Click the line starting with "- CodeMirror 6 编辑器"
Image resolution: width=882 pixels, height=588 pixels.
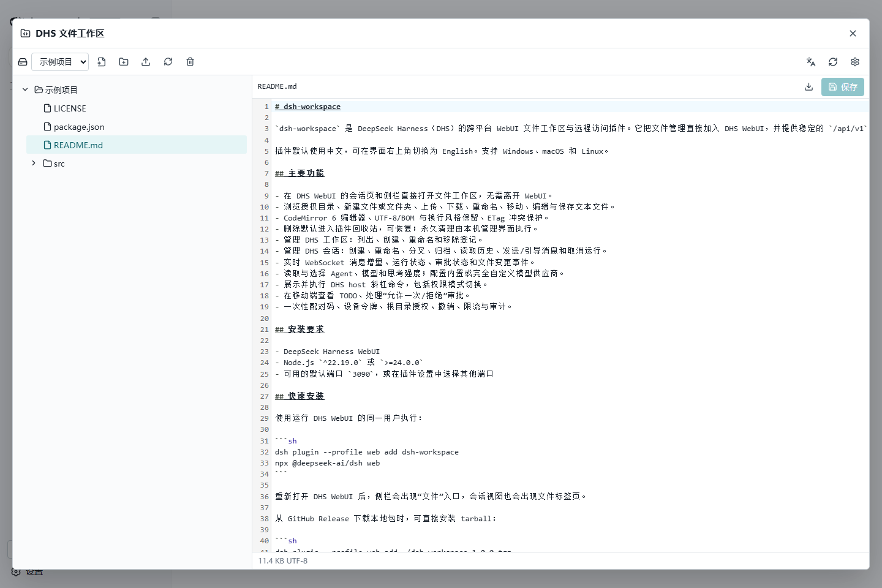412,218
